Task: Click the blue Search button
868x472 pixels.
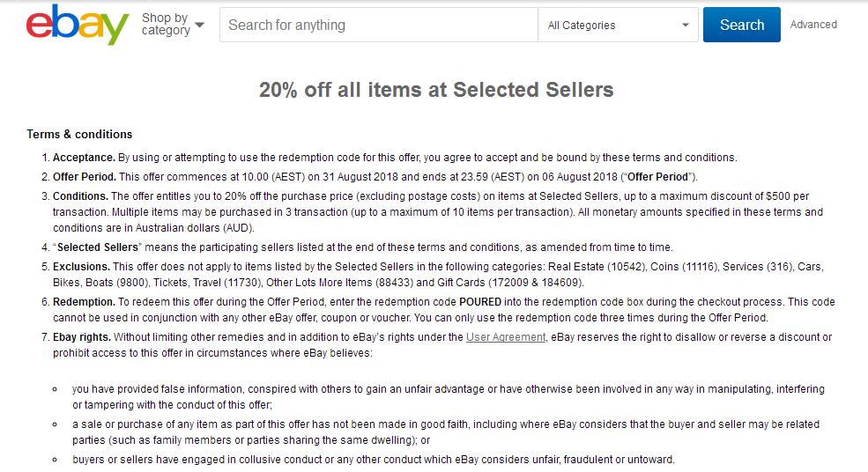Action: click(x=742, y=25)
